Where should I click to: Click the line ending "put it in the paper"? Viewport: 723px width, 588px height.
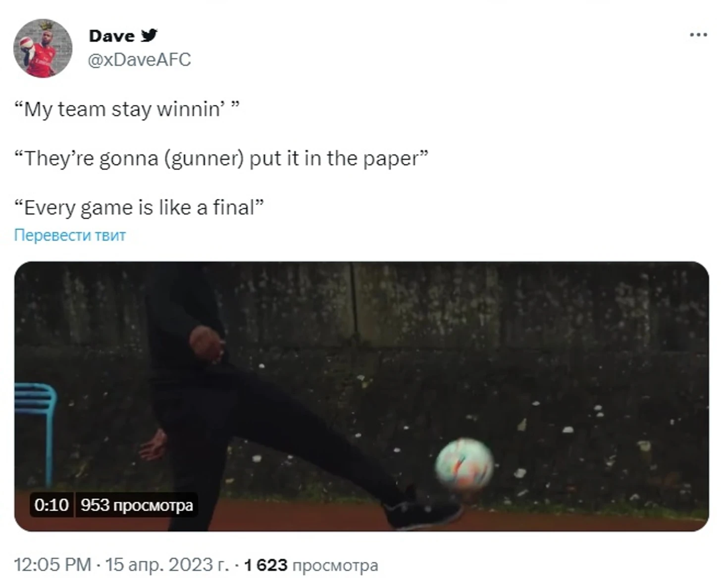(x=221, y=158)
